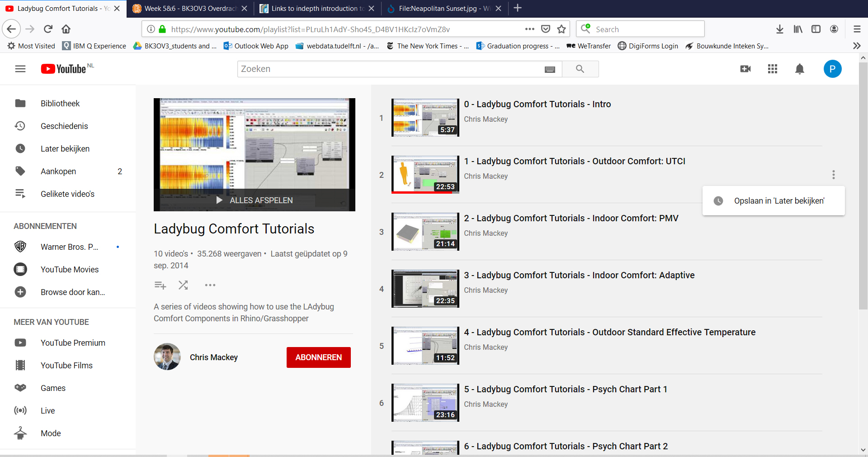Select Save to 'Later bekijken' menu item
Viewport: 868px width, 457px height.
(x=774, y=201)
